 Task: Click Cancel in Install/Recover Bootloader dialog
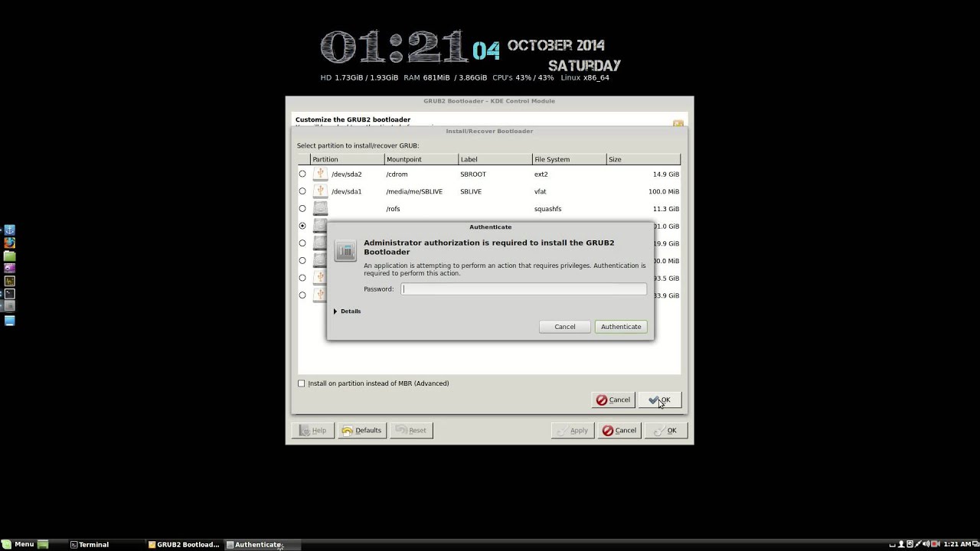pos(613,399)
